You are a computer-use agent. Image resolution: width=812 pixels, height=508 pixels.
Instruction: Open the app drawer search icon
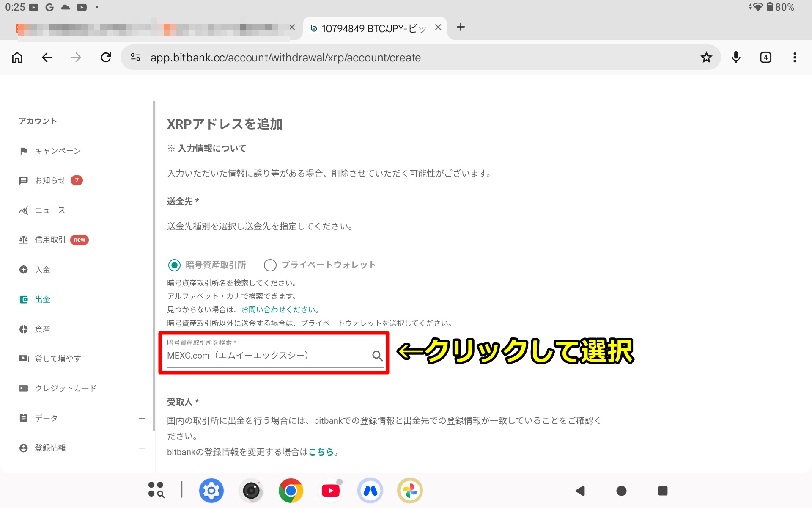pos(156,490)
